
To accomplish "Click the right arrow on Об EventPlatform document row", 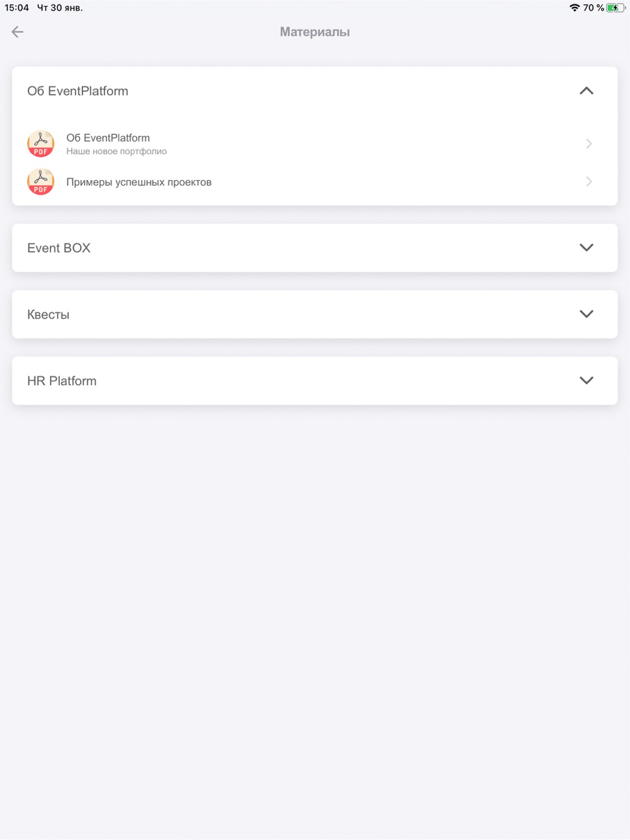I will [589, 144].
